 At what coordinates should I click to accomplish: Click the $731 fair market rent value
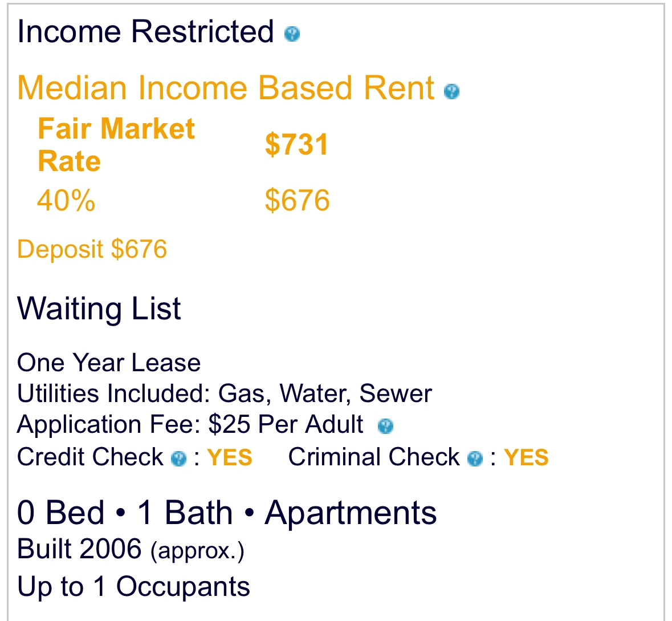(x=296, y=144)
